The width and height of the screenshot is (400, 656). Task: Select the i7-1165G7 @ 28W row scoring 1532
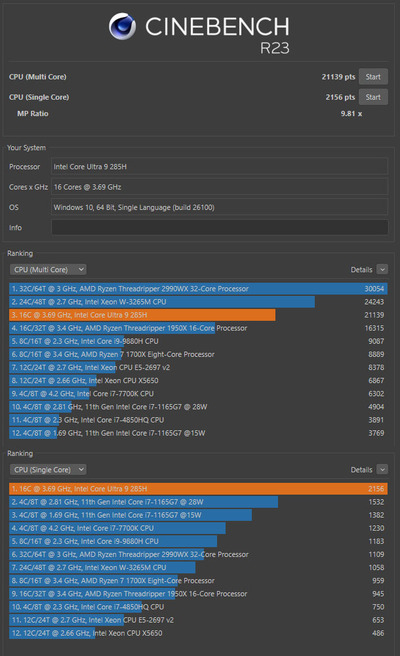coord(198,502)
